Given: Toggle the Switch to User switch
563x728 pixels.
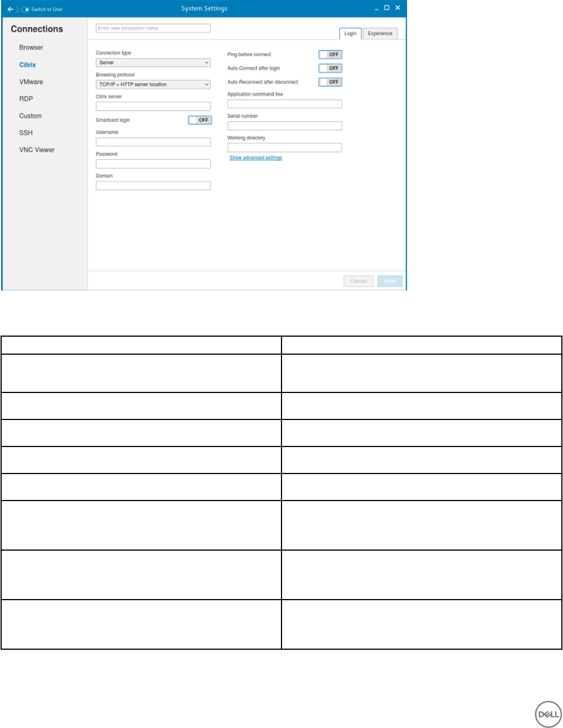Looking at the screenshot, I should [x=25, y=9].
